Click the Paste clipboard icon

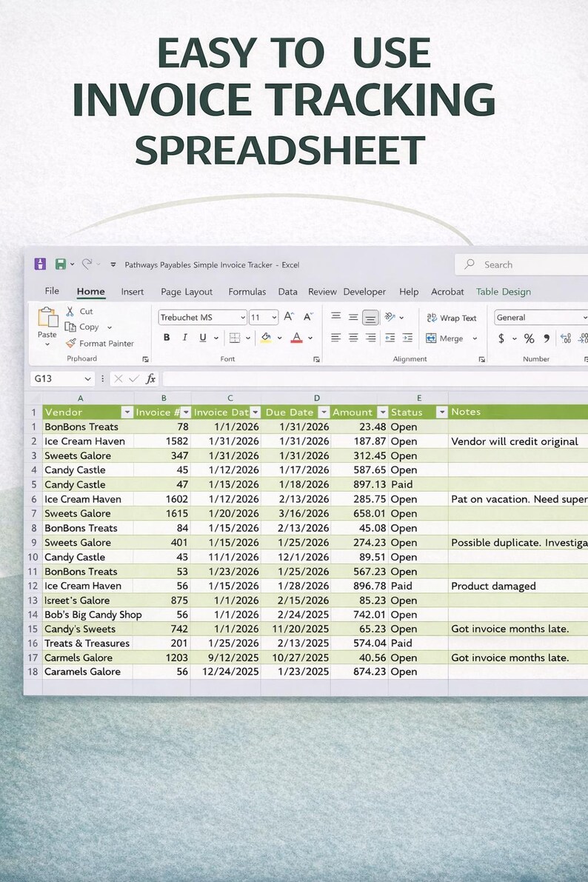[47, 317]
